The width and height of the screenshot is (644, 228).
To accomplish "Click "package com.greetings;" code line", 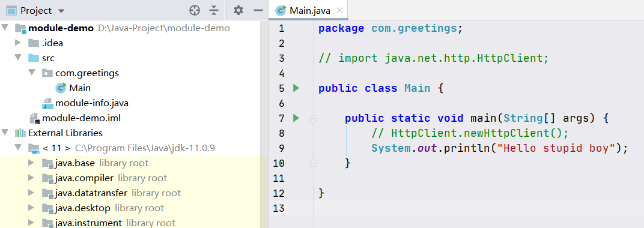I will coord(390,28).
